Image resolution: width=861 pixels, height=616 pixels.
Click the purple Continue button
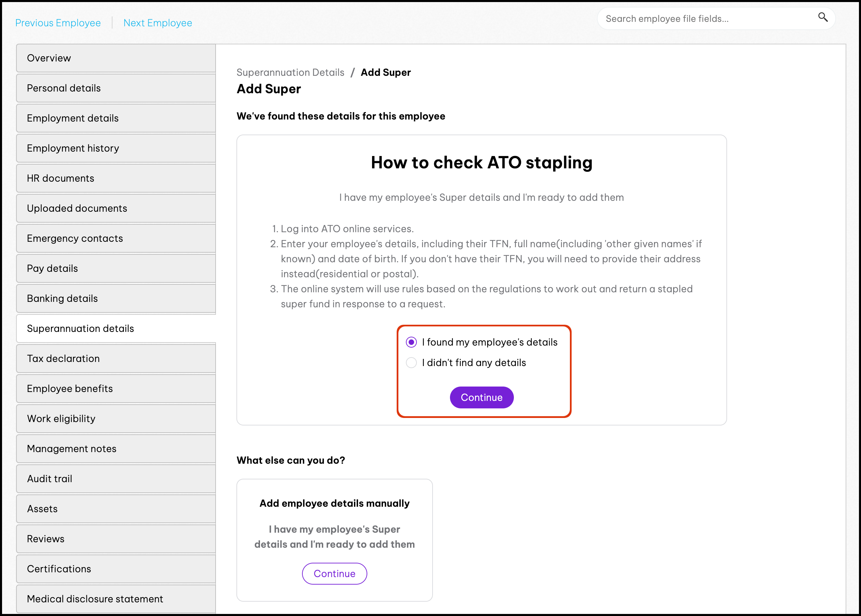[481, 397]
